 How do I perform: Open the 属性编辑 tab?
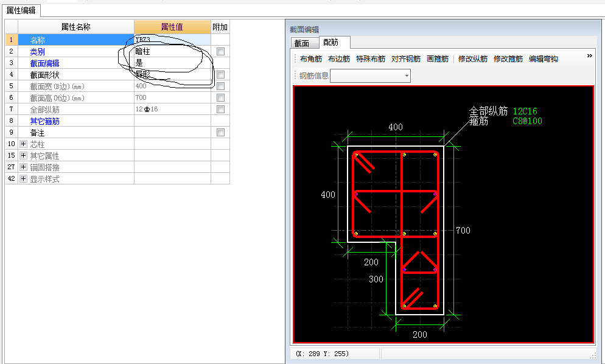tap(21, 10)
